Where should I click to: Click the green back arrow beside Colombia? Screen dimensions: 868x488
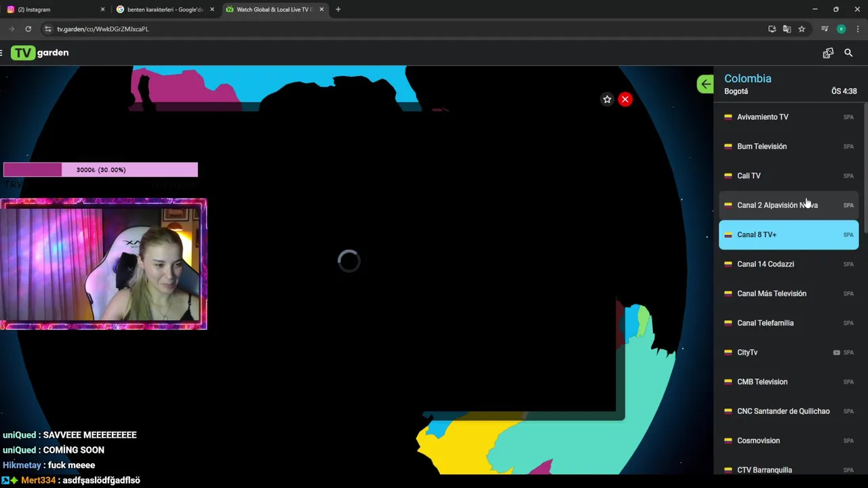click(x=705, y=84)
